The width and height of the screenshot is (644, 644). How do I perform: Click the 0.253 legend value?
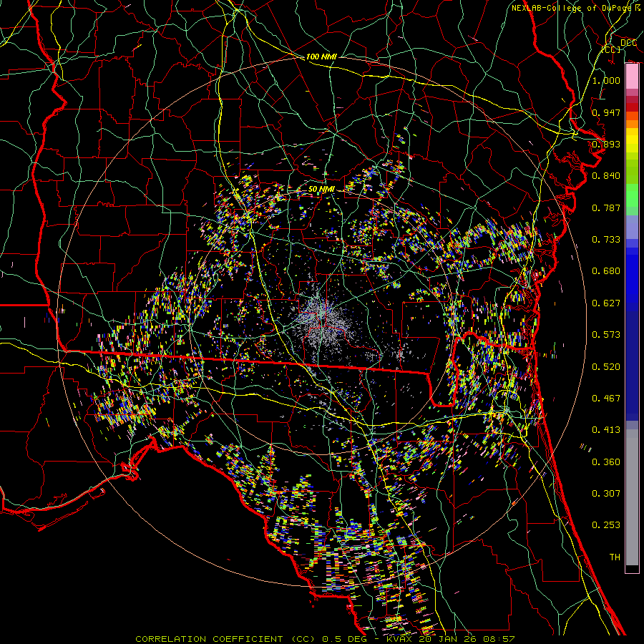[606, 525]
